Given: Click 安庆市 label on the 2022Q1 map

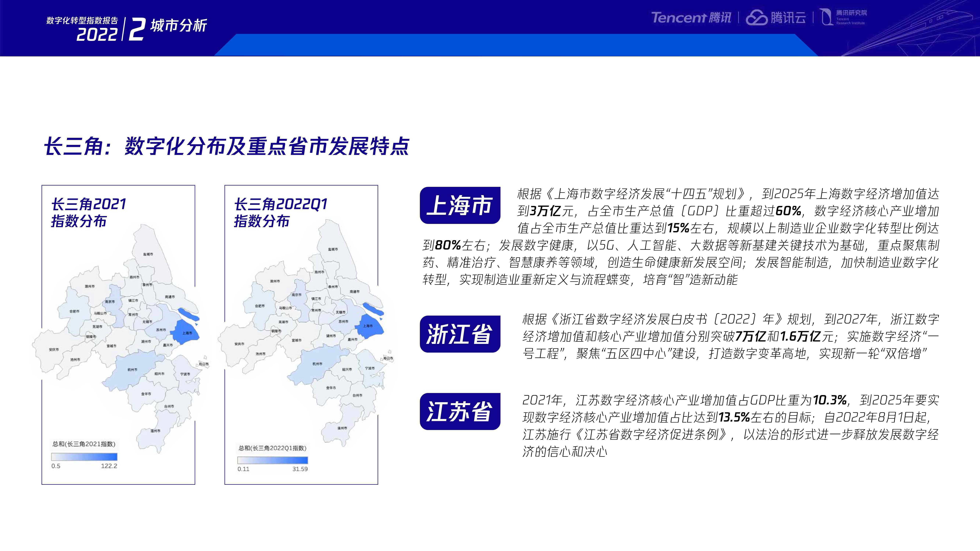Looking at the screenshot, I should tap(239, 344).
